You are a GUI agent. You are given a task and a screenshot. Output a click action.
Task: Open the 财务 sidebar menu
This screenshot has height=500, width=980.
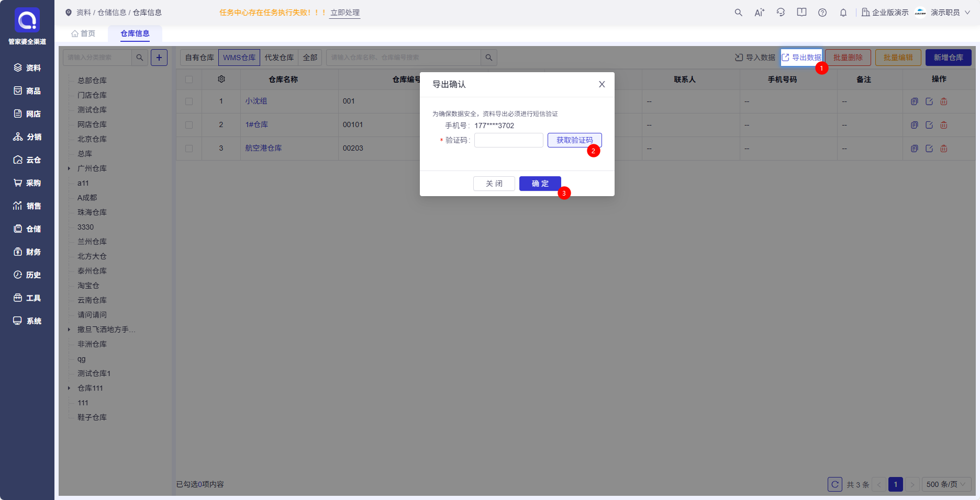pos(27,252)
